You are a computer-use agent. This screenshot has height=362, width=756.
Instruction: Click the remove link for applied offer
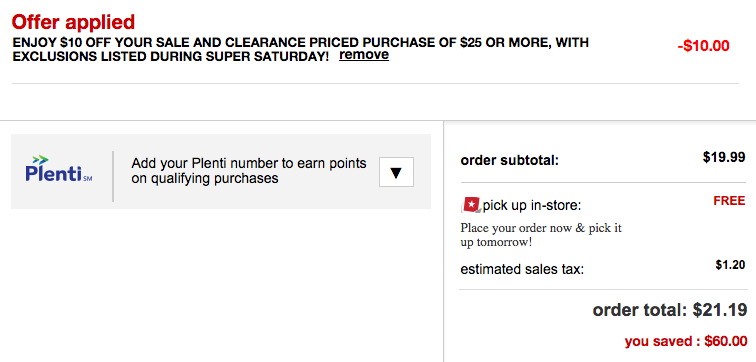[x=364, y=55]
